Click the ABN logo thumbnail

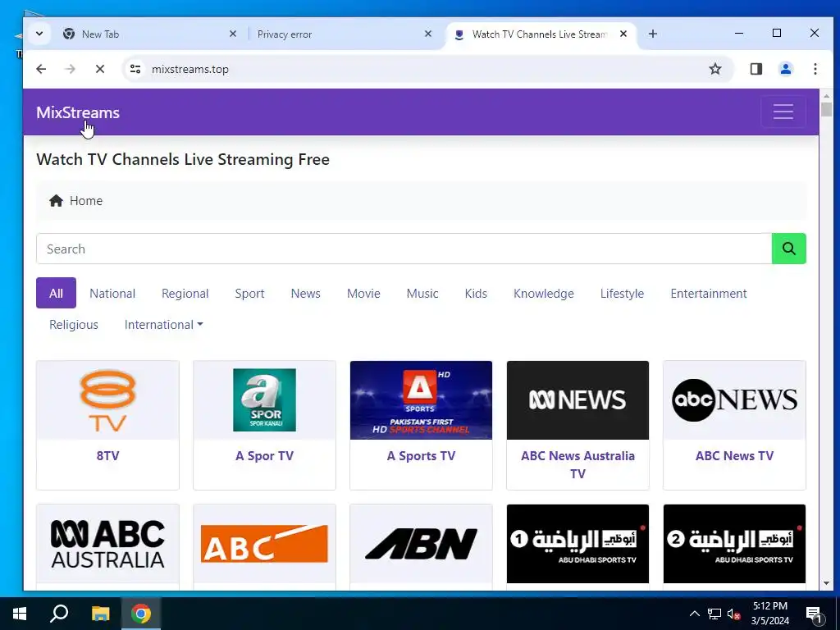pyautogui.click(x=421, y=544)
